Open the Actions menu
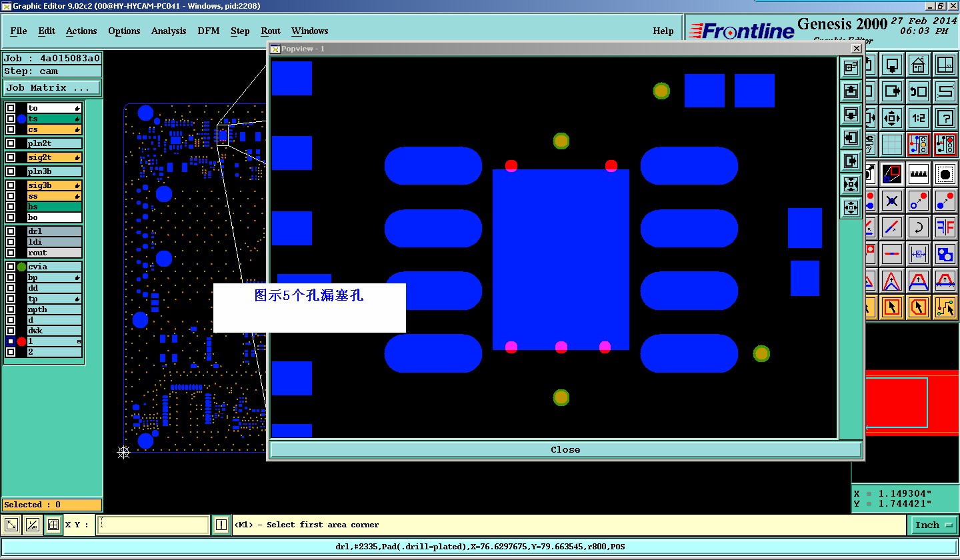 coord(81,31)
